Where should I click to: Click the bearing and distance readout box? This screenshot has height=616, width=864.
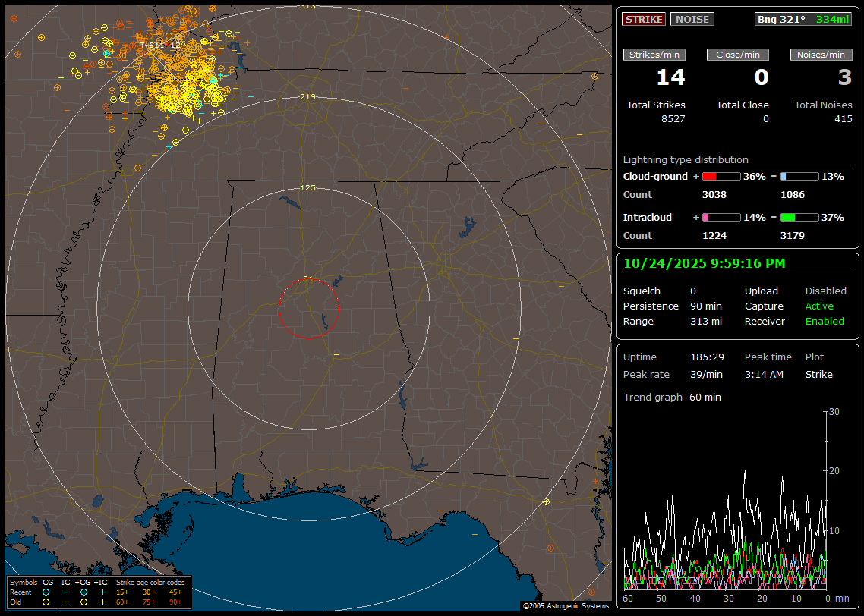(x=803, y=19)
